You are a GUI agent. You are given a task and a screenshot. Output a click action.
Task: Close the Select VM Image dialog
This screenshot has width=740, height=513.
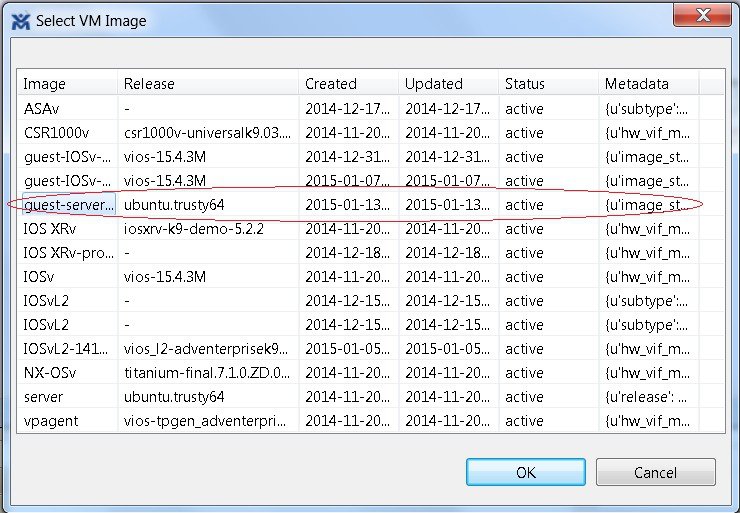[703, 16]
